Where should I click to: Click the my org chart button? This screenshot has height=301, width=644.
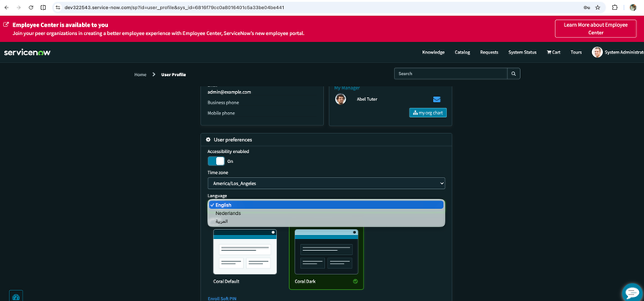(428, 113)
